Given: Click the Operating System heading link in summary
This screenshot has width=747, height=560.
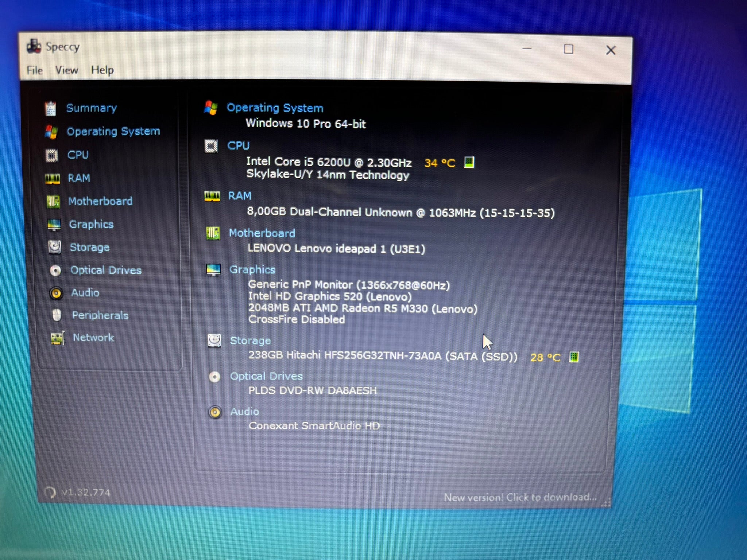Looking at the screenshot, I should [275, 108].
